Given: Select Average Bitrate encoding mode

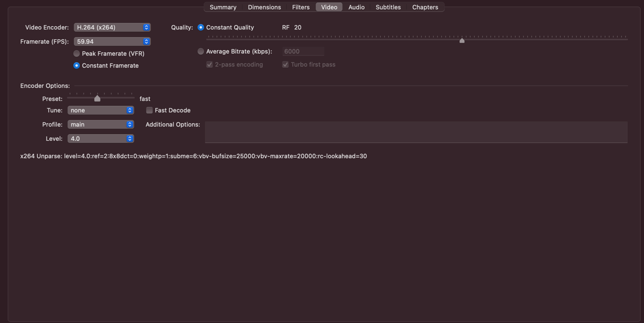Looking at the screenshot, I should [201, 51].
